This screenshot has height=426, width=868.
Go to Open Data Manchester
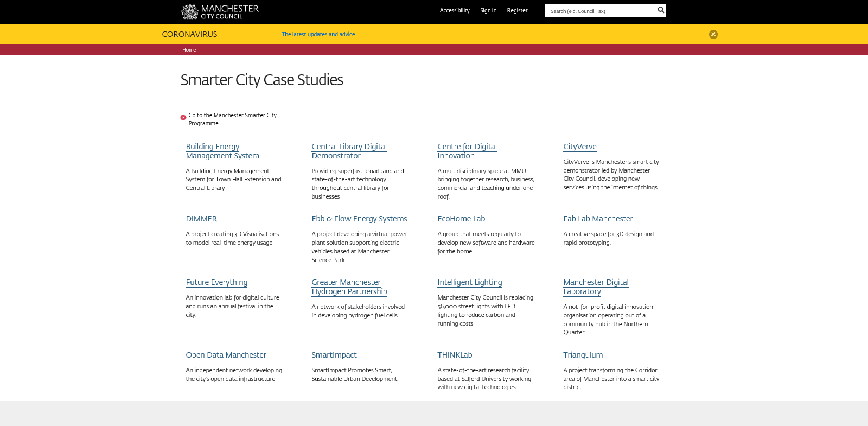click(226, 355)
